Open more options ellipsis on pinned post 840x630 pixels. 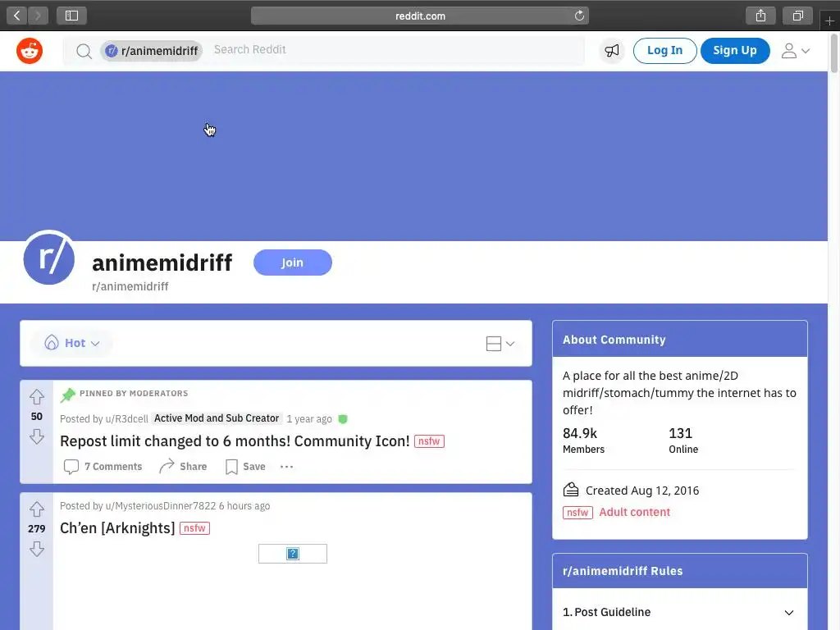pos(286,467)
